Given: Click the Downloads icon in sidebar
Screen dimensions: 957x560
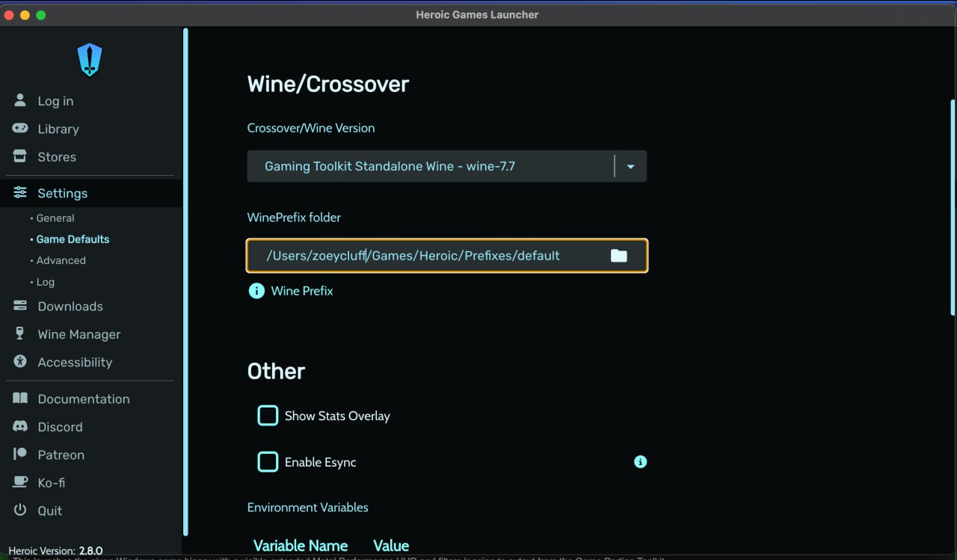Looking at the screenshot, I should 20,306.
